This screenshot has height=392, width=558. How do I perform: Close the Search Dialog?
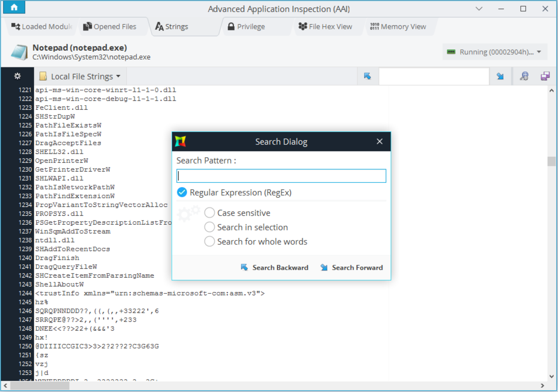pos(380,142)
